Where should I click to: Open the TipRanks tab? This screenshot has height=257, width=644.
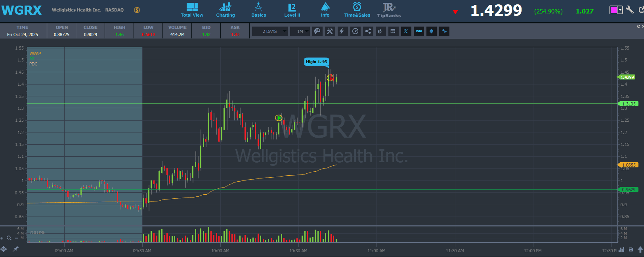coord(389,10)
